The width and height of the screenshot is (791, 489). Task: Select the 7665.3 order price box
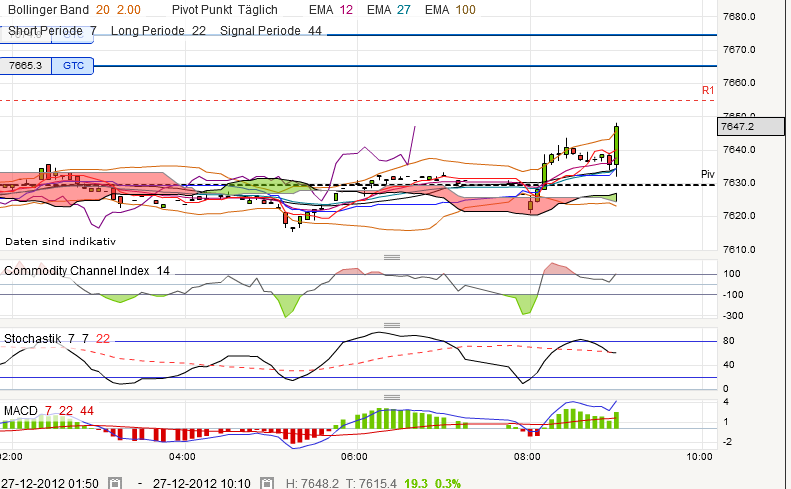click(25, 66)
